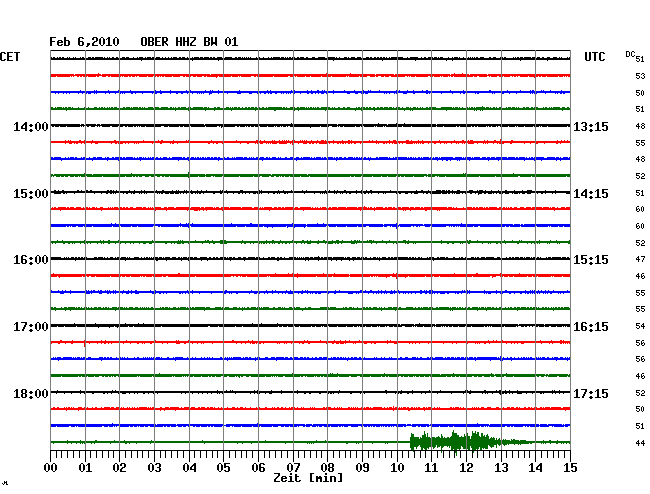Click the CET timezone label
The width and height of the screenshot is (650, 494).
point(10,57)
